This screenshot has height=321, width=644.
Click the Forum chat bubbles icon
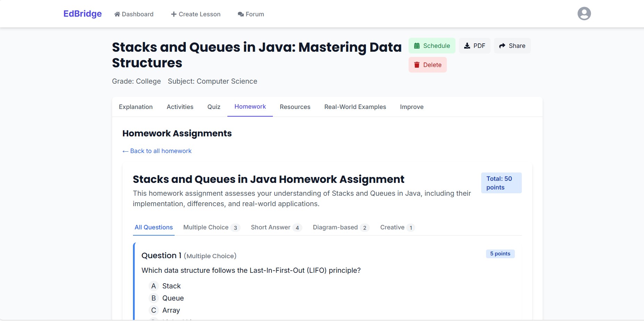pyautogui.click(x=241, y=14)
